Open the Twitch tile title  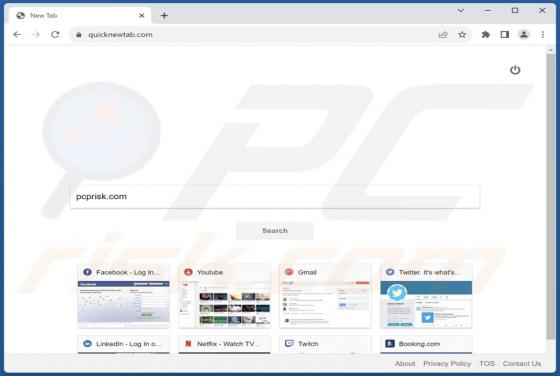308,344
